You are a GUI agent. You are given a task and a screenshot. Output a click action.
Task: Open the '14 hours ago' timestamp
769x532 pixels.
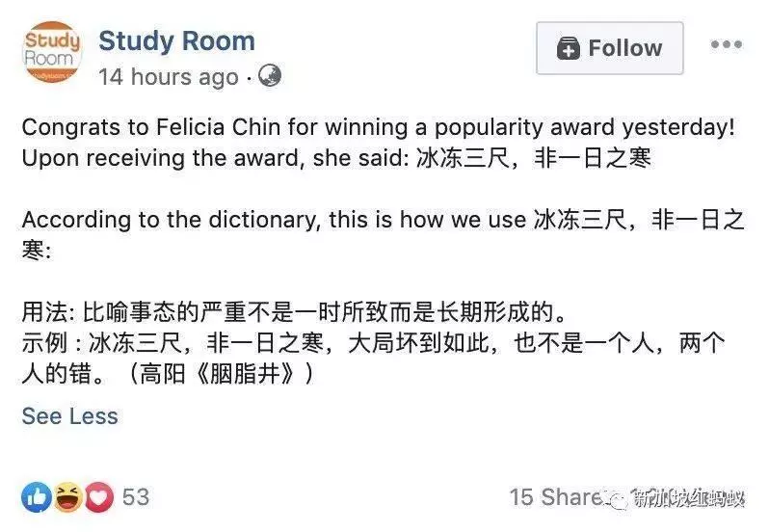pyautogui.click(x=169, y=77)
